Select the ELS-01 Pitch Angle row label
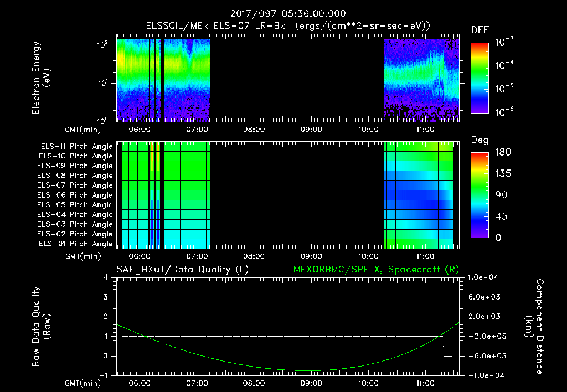The height and width of the screenshot is (392, 567). pos(75,244)
